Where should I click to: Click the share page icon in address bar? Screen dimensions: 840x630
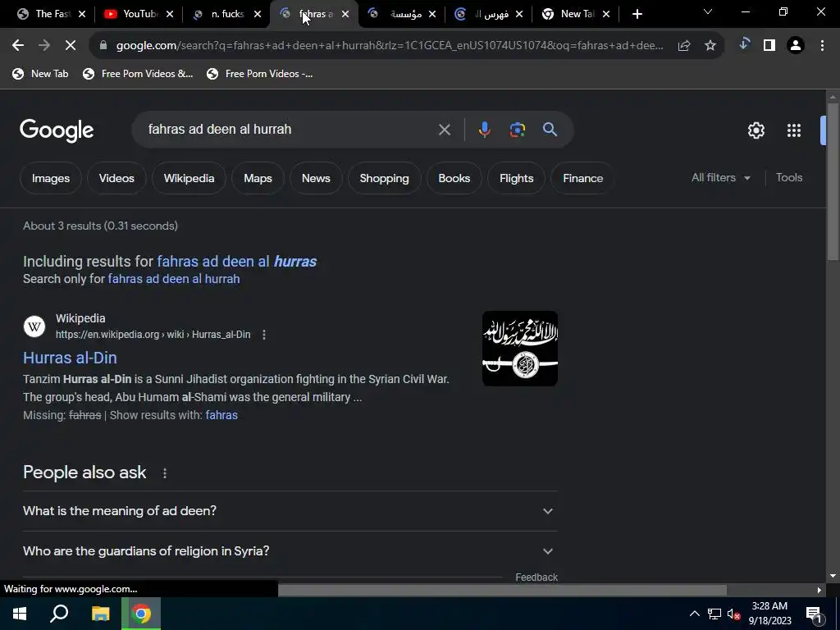click(684, 46)
